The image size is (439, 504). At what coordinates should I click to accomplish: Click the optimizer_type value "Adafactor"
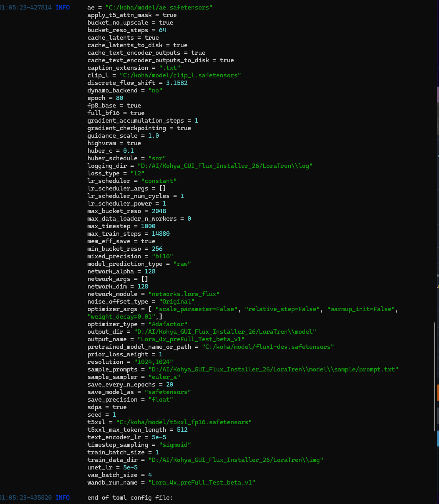coord(168,324)
